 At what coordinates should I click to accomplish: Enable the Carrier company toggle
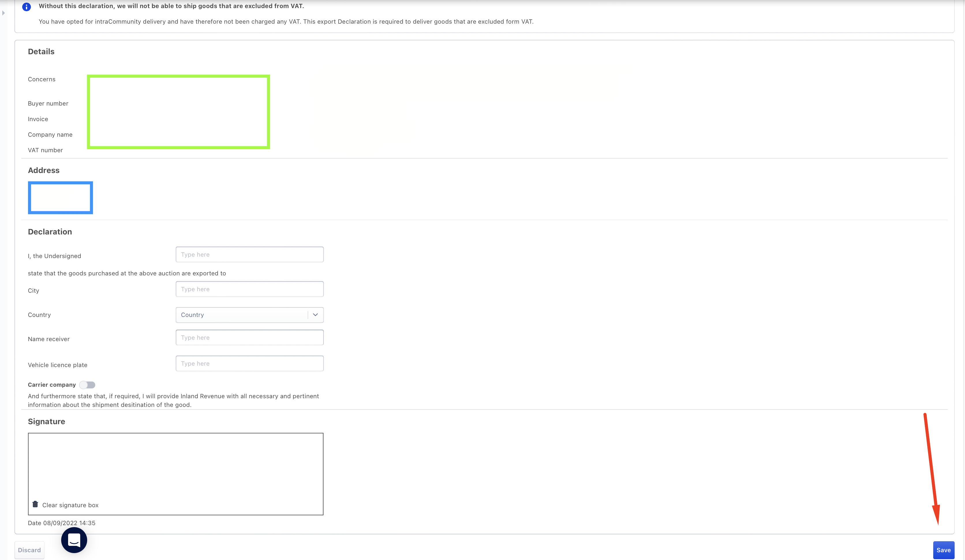coord(87,385)
